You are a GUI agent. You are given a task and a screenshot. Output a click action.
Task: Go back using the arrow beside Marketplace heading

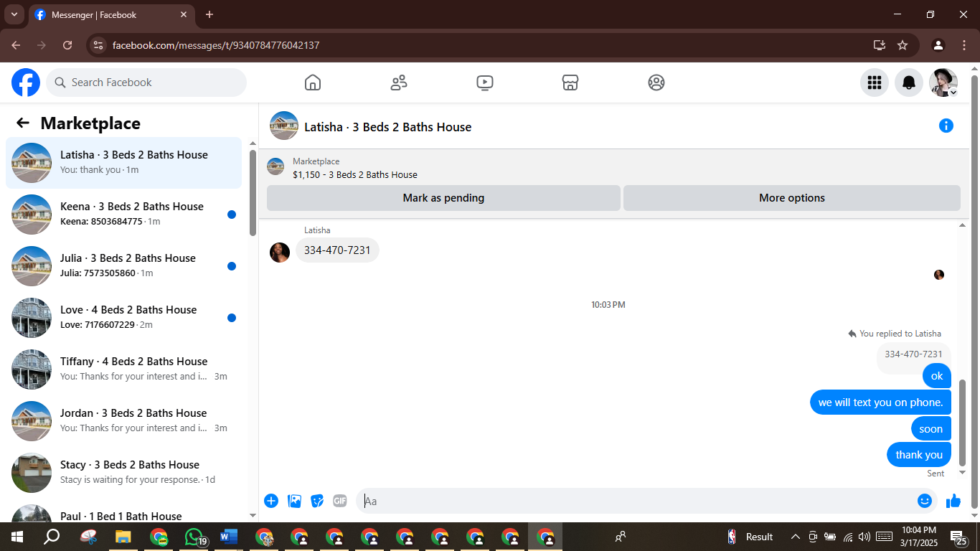(x=23, y=123)
